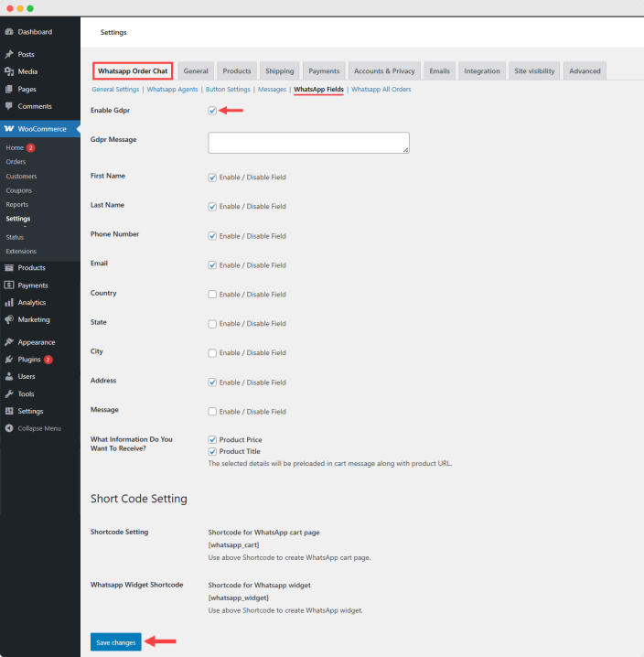The height and width of the screenshot is (657, 644).
Task: Switch to the Emails tab
Action: [439, 70]
